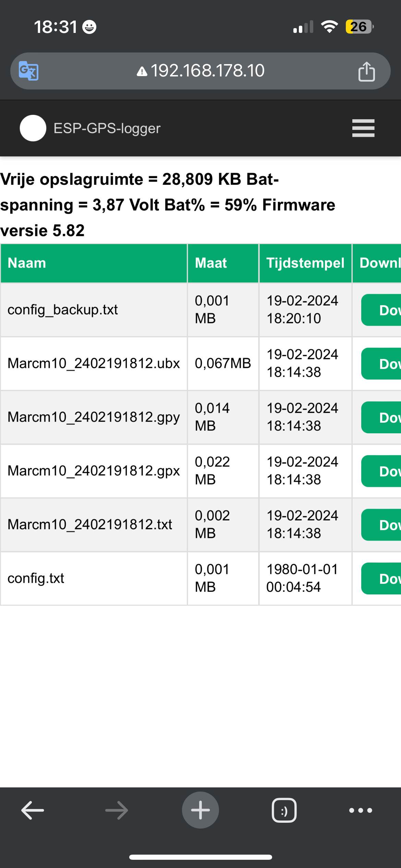This screenshot has width=401, height=868.
Task: Open the three-dot browser menu
Action: pos(360,810)
